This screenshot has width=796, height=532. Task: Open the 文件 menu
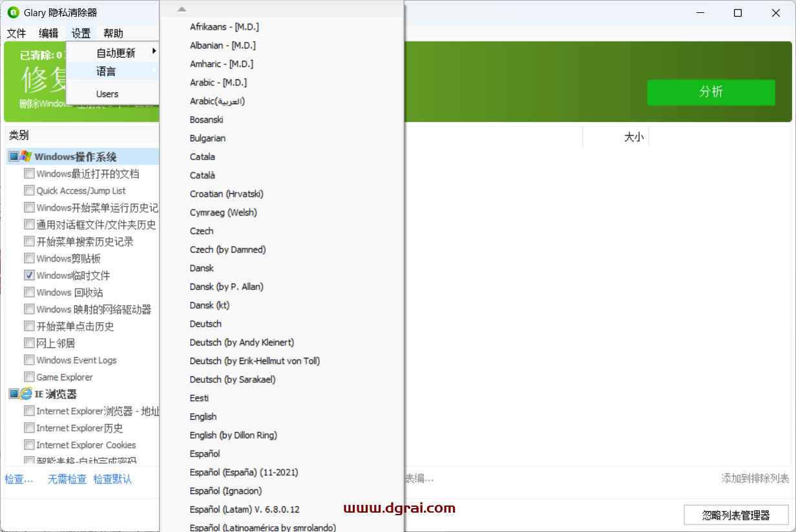pyautogui.click(x=16, y=34)
